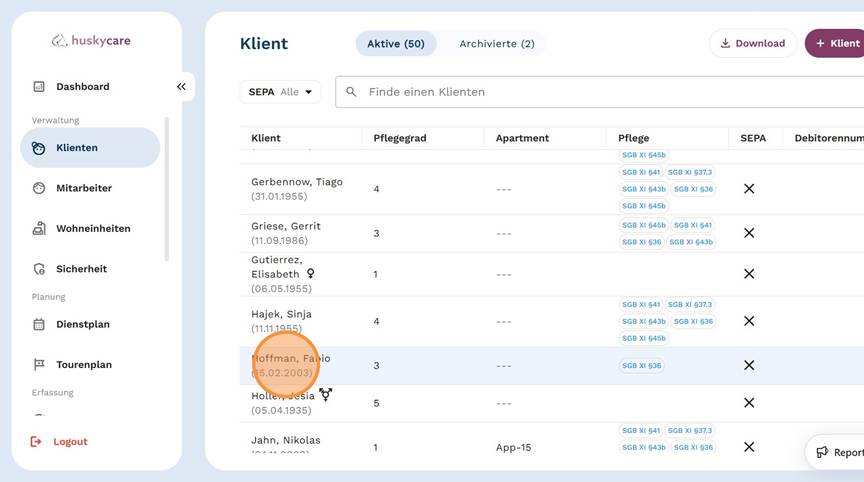Viewport: 864px width, 482px height.
Task: Open the SEPA Alle filter dropdown
Action: (280, 92)
